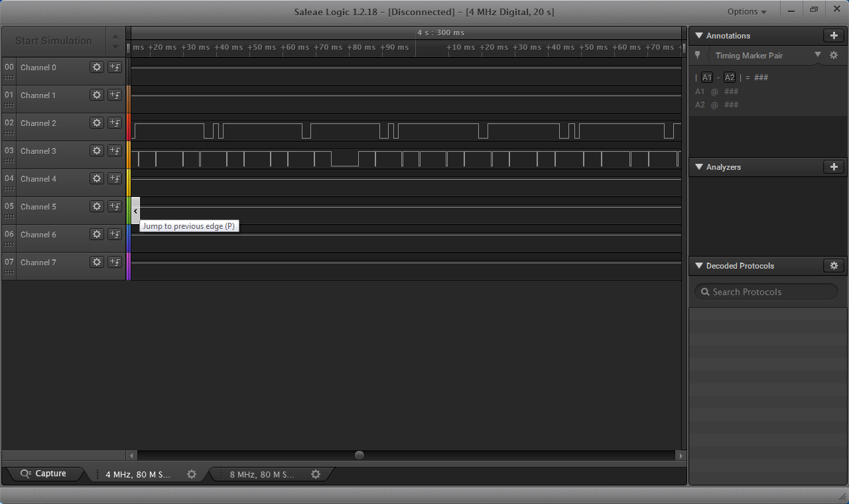849x504 pixels.
Task: Click in Search Protocols field
Action: 766,292
